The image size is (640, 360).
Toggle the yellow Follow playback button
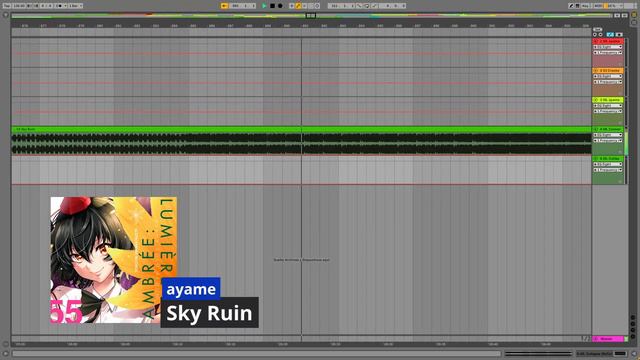pos(224,6)
